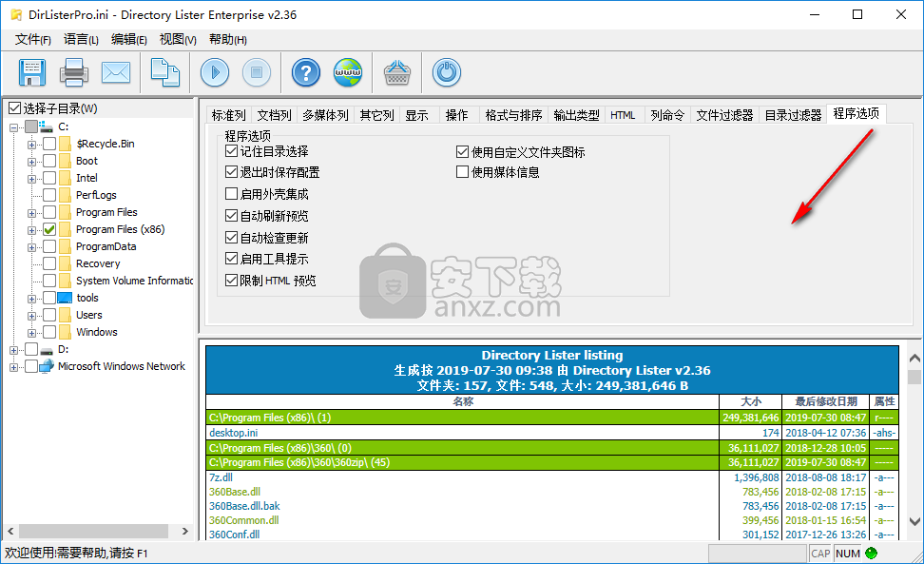Uncheck the Program Files (x86) folder checkbox
Screen dimensions: 924x564
(49, 229)
